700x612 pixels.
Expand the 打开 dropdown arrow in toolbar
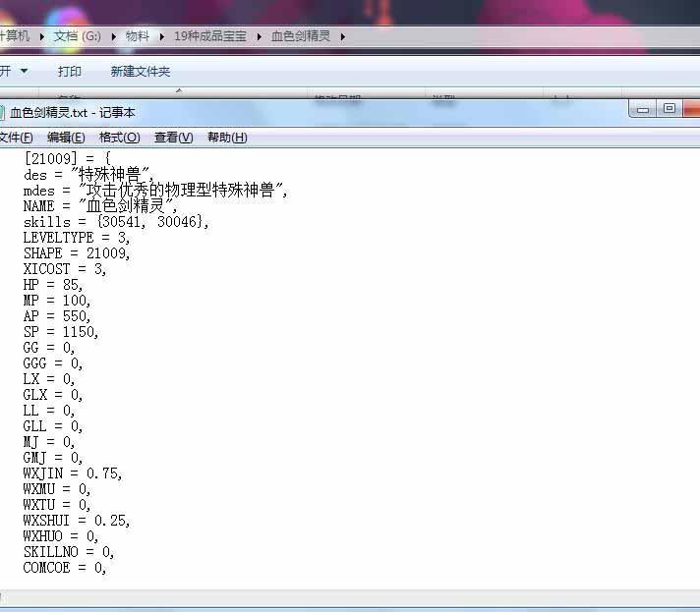point(24,72)
